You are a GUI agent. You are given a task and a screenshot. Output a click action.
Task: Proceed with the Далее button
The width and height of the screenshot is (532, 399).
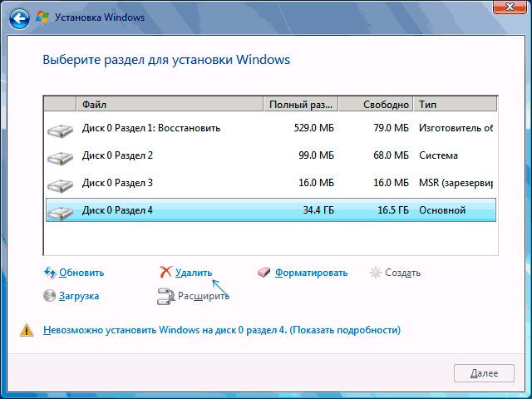[x=484, y=373]
